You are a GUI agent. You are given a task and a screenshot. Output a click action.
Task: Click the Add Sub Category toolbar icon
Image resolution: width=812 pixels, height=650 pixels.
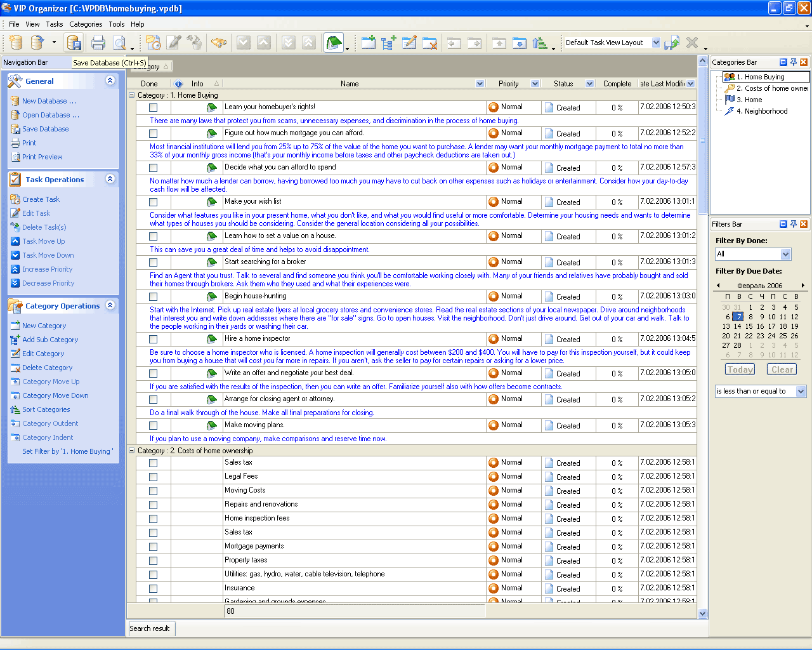389,43
